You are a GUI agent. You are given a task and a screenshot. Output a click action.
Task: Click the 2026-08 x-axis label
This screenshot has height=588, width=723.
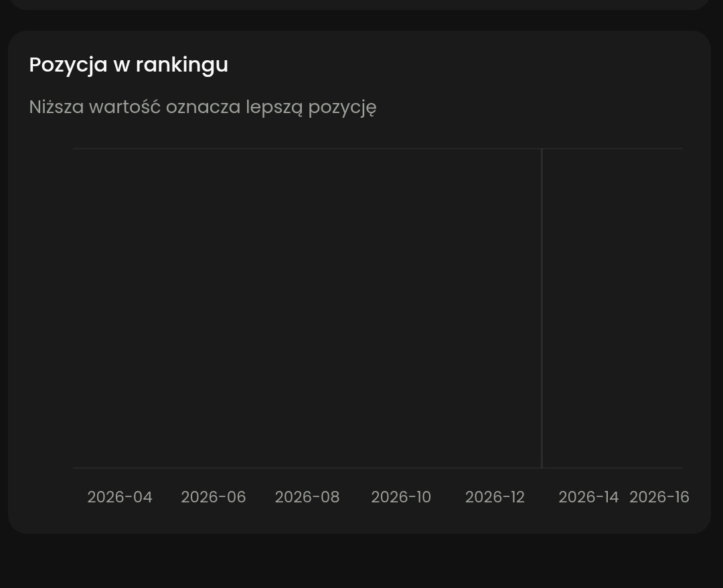(x=307, y=497)
